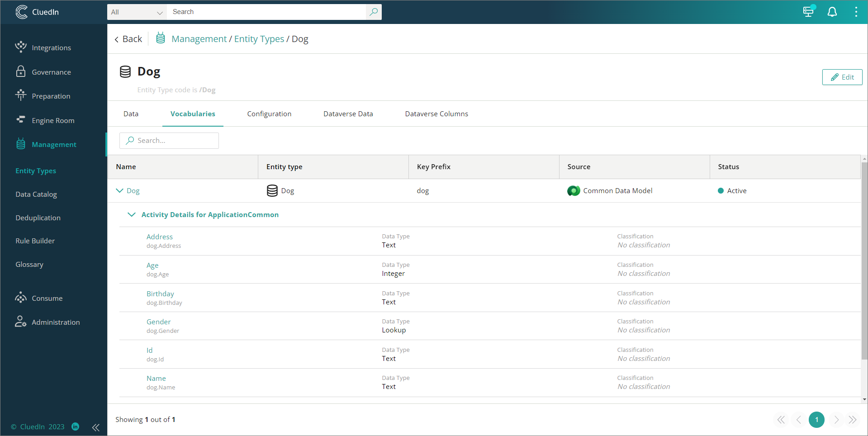Viewport: 868px width, 436px height.
Task: Click the LinkedIn icon at bottom
Action: pyautogui.click(x=75, y=427)
